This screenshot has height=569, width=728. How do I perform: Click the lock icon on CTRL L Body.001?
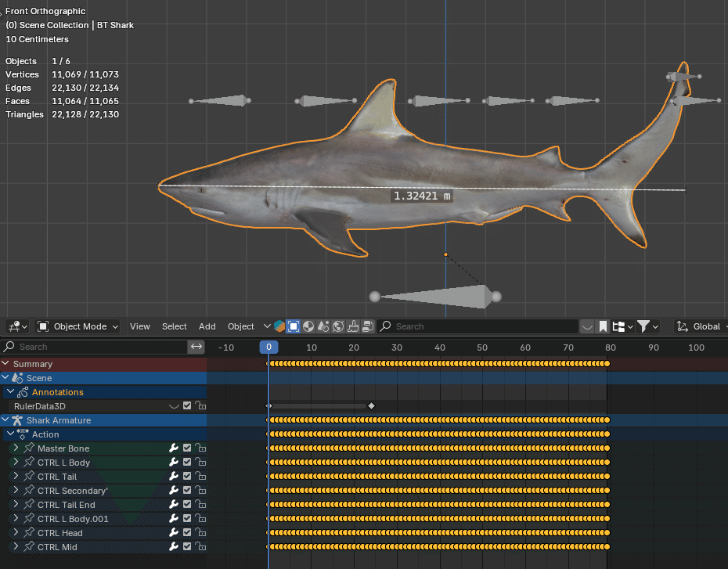tap(200, 518)
